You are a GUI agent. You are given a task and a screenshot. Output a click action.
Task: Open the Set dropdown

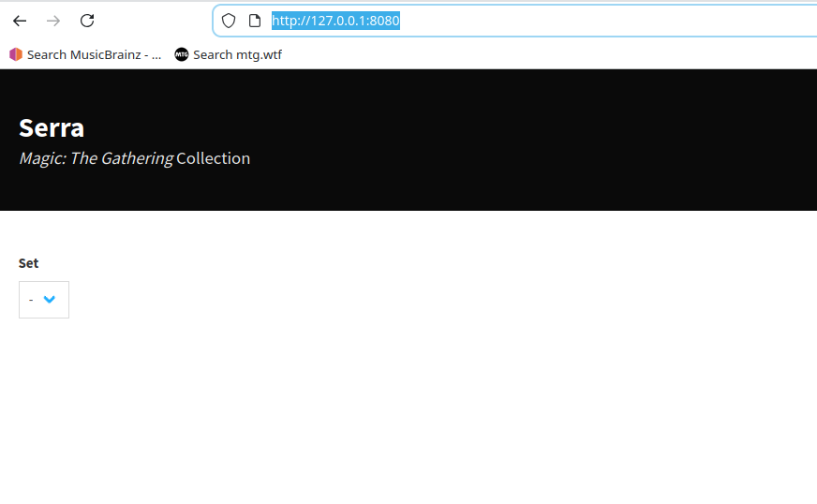(x=43, y=300)
